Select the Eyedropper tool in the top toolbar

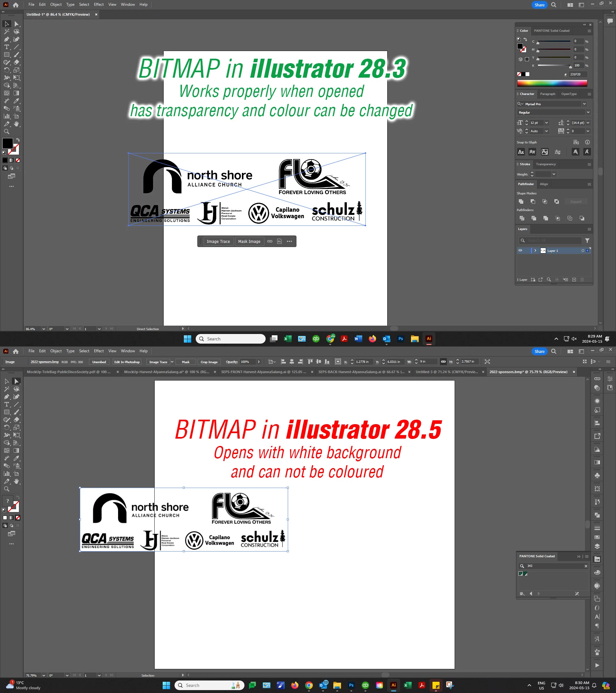point(16,101)
